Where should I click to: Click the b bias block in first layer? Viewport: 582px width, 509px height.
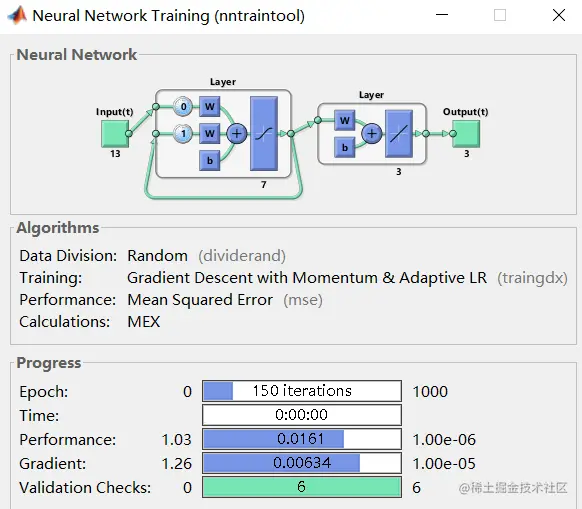click(210, 160)
